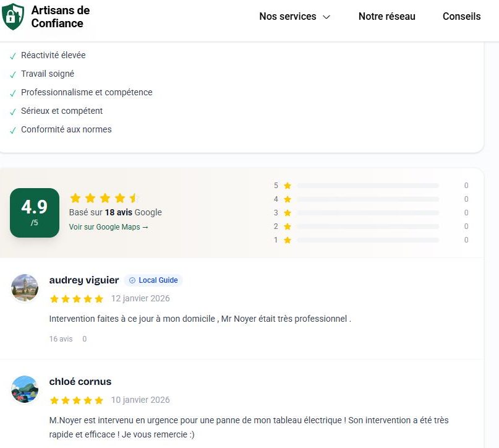Click the checkmark beside Conformité aux normes
Image resolution: width=499 pixels, height=448 pixels.
(x=13, y=130)
